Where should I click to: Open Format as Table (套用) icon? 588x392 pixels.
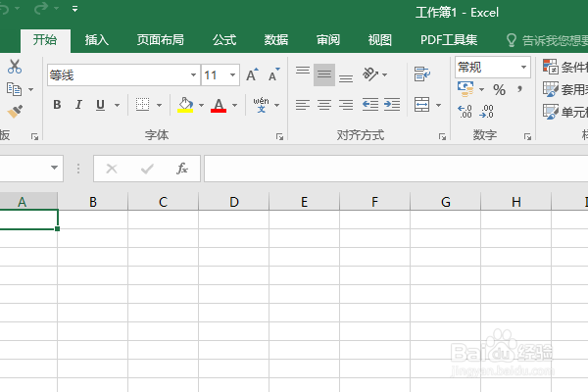[x=551, y=89]
